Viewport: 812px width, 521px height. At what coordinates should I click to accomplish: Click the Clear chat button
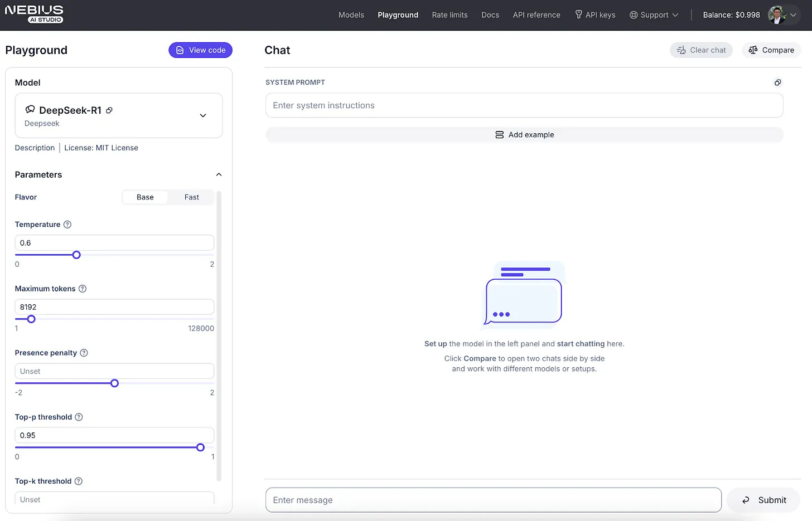click(x=701, y=50)
